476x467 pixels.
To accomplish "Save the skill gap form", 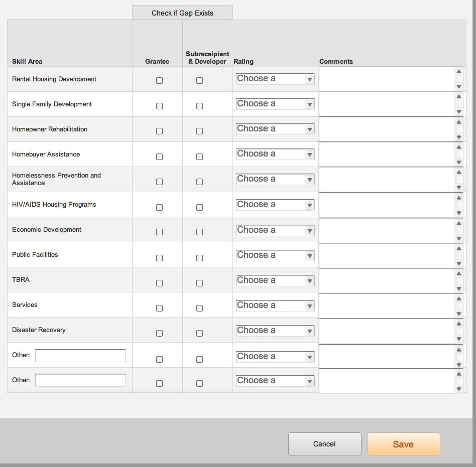I will [403, 444].
